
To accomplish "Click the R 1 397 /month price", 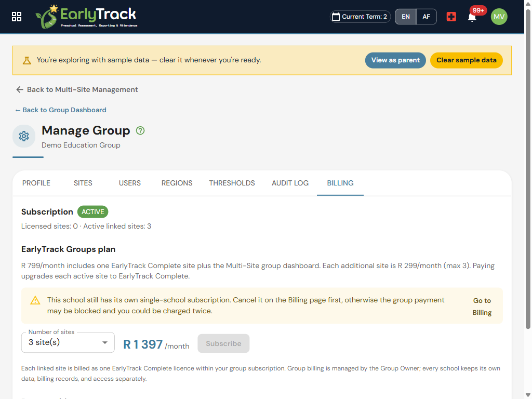I will [156, 344].
